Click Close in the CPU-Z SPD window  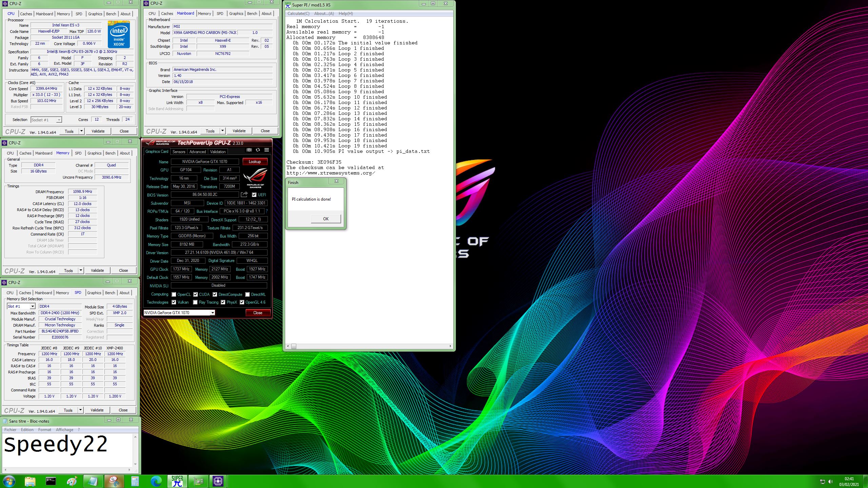(x=123, y=410)
